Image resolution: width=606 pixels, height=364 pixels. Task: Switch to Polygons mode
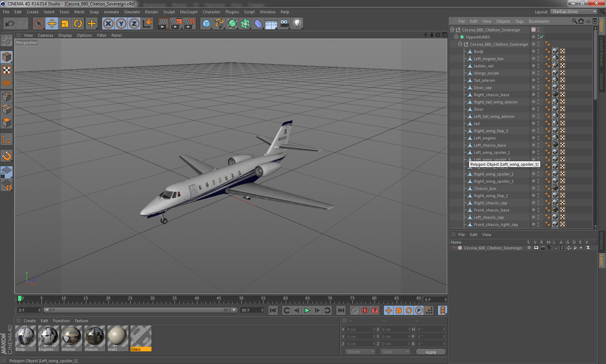(x=7, y=123)
